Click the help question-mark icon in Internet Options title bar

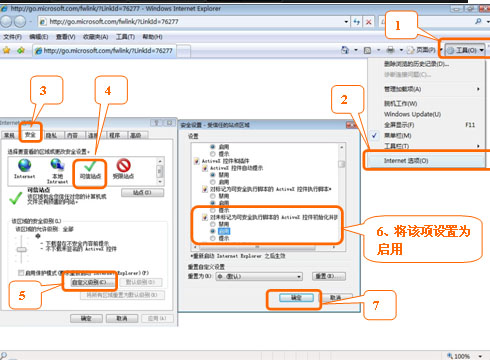156,123
